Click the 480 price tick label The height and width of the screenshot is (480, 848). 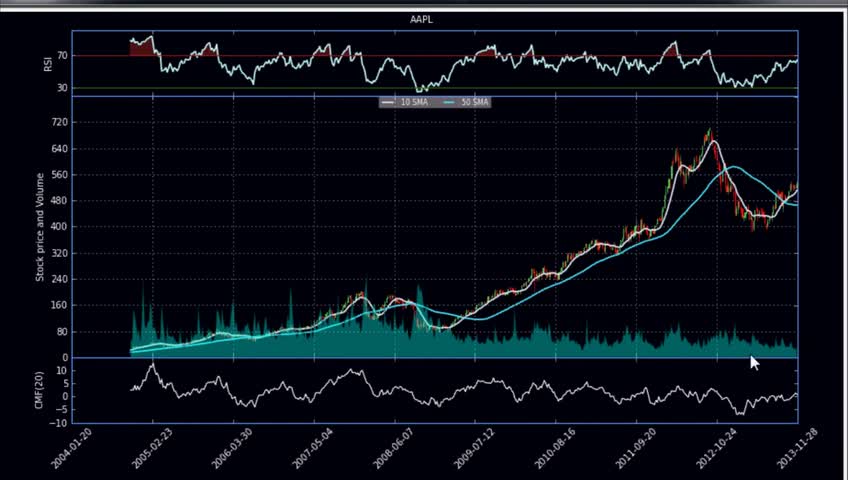pyautogui.click(x=60, y=201)
